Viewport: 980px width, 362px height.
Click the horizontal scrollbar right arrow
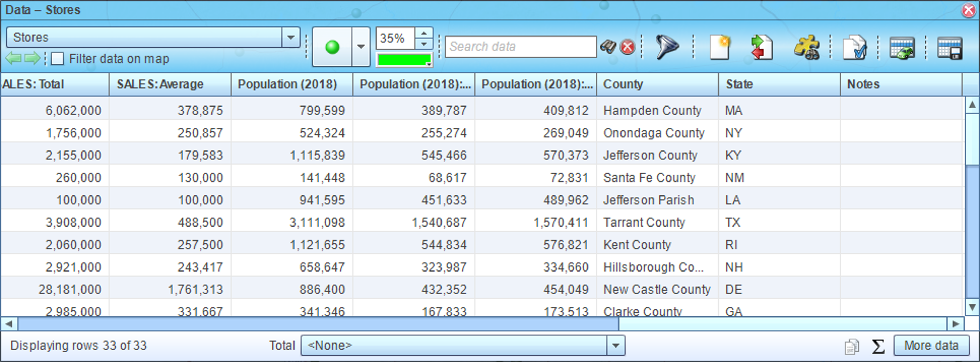(955, 324)
